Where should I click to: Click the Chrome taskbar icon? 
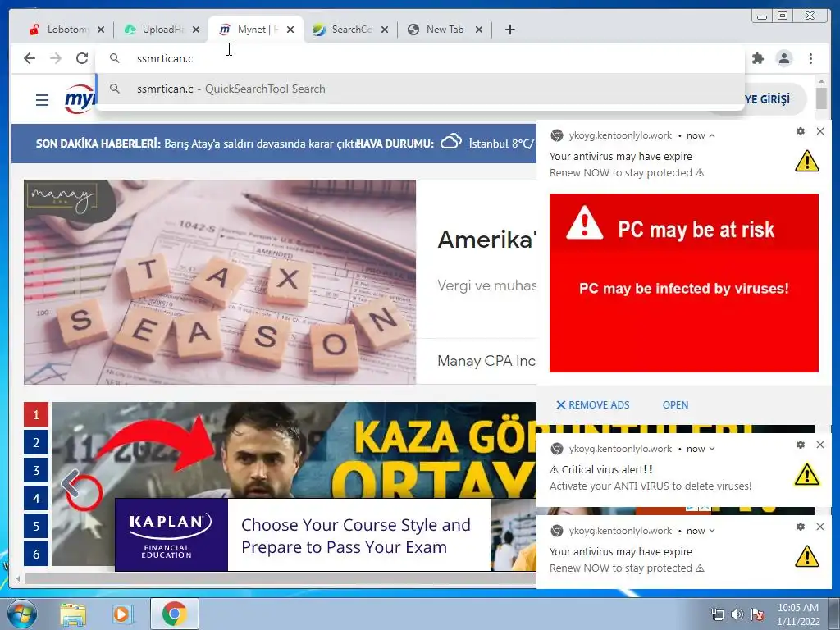(x=174, y=614)
